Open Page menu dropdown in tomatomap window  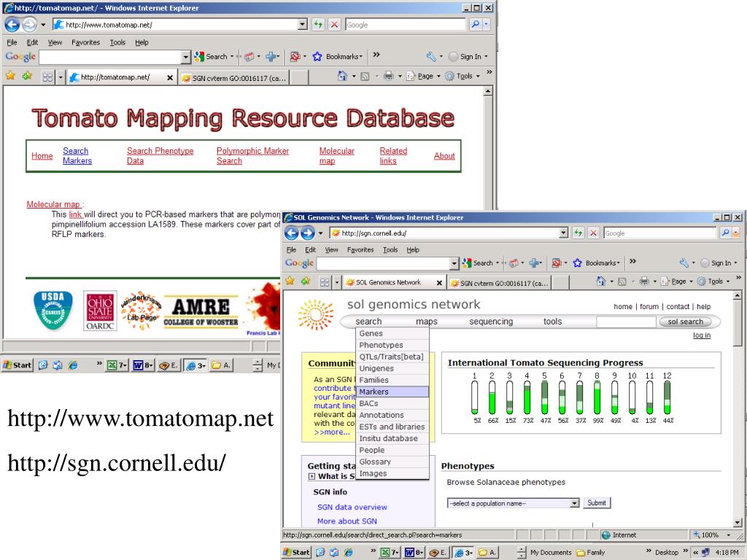point(438,76)
